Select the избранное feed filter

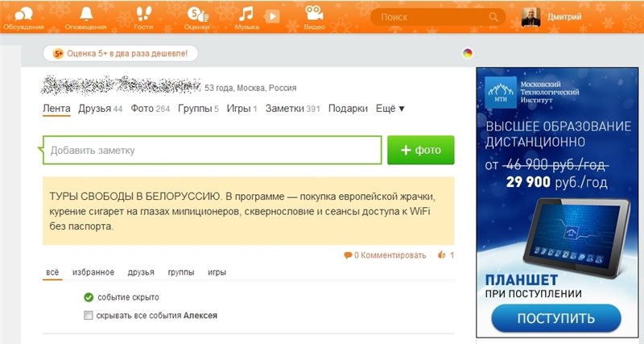point(93,272)
